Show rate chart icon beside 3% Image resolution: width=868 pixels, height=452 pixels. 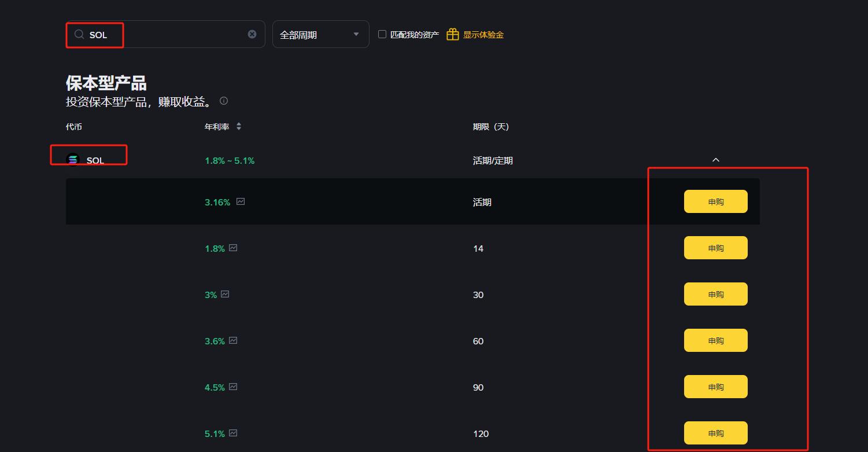(x=225, y=295)
